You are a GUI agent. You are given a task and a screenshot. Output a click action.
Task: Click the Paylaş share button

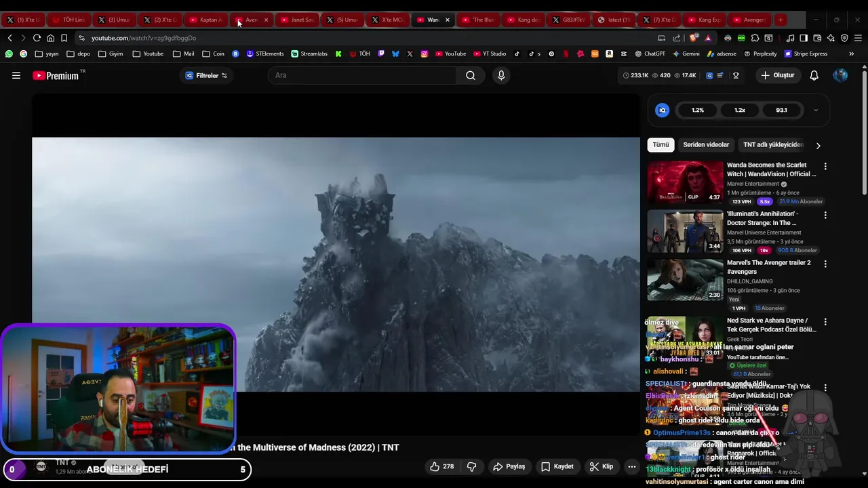pyautogui.click(x=509, y=466)
